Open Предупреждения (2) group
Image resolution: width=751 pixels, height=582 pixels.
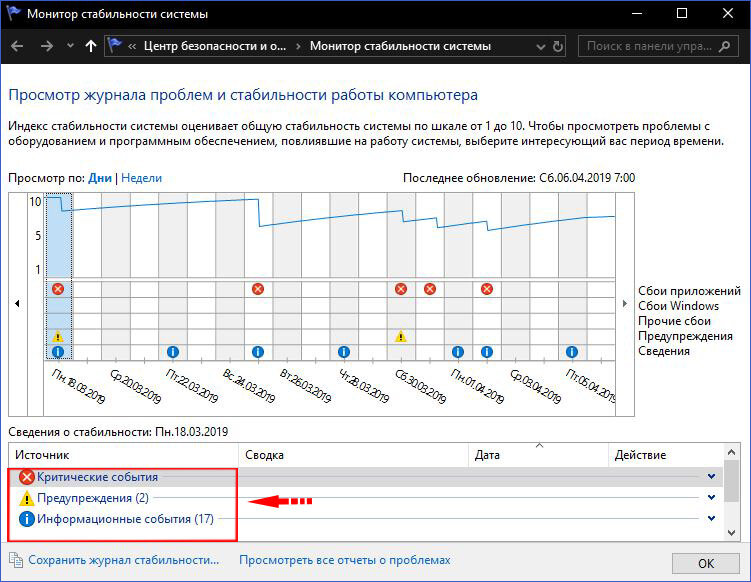pyautogui.click(x=93, y=498)
